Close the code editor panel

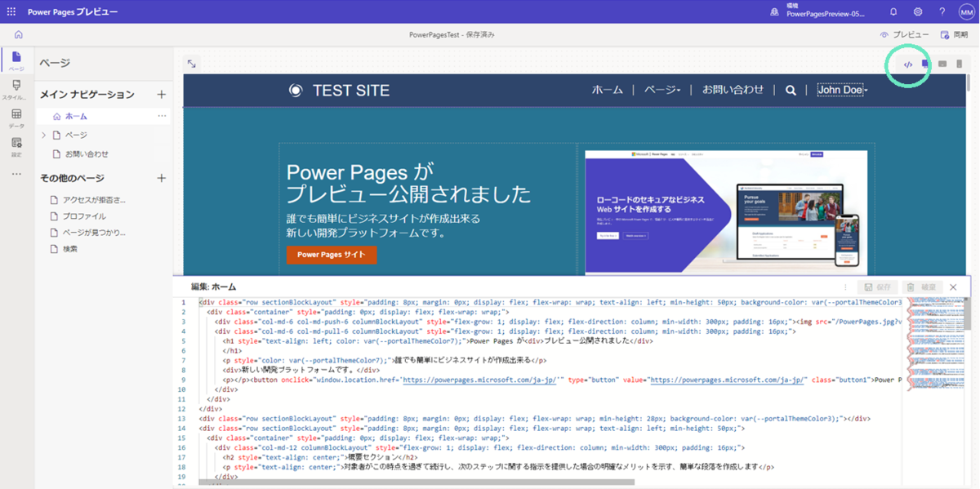[953, 287]
